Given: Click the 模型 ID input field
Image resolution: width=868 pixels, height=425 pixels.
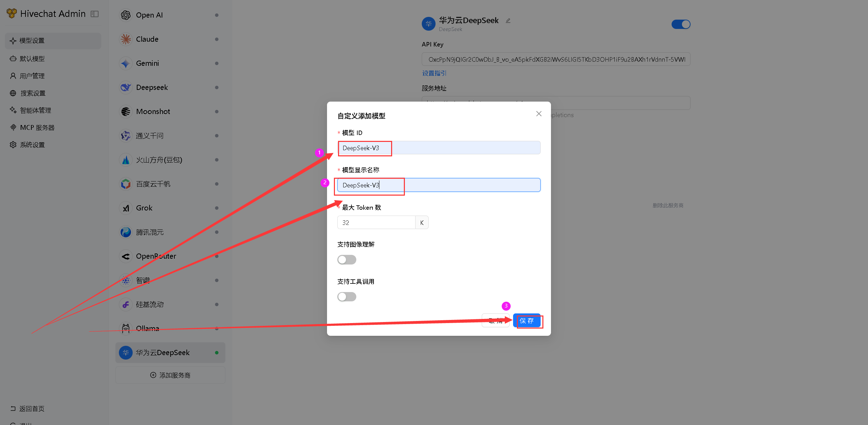Looking at the screenshot, I should 439,148.
